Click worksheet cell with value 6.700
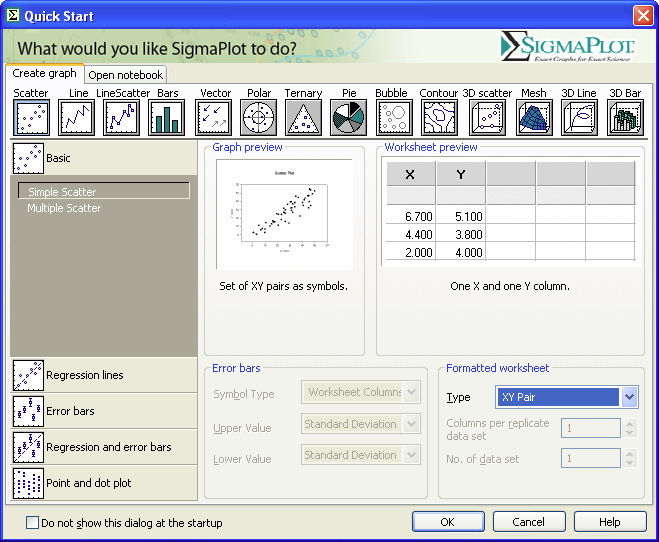659x542 pixels. coord(411,216)
